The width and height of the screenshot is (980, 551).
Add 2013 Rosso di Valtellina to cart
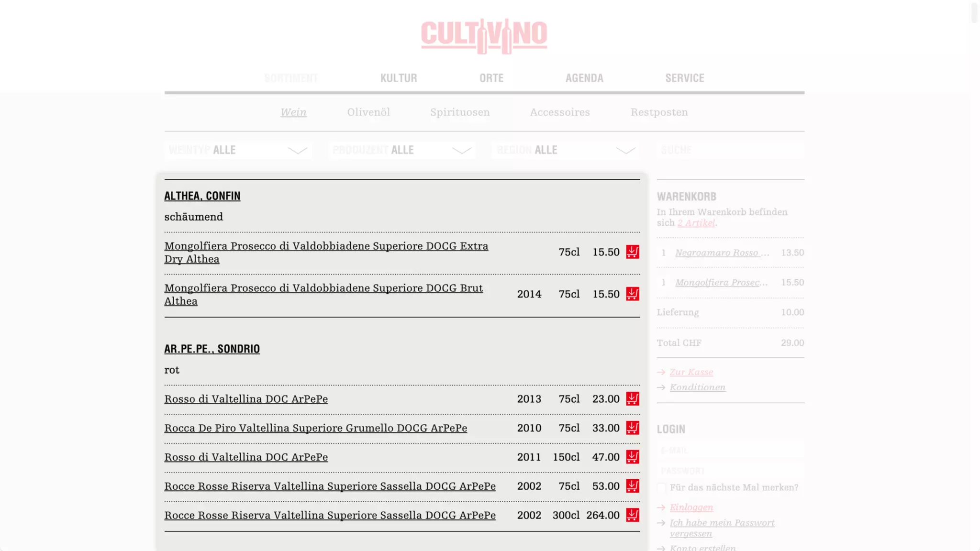[633, 398]
